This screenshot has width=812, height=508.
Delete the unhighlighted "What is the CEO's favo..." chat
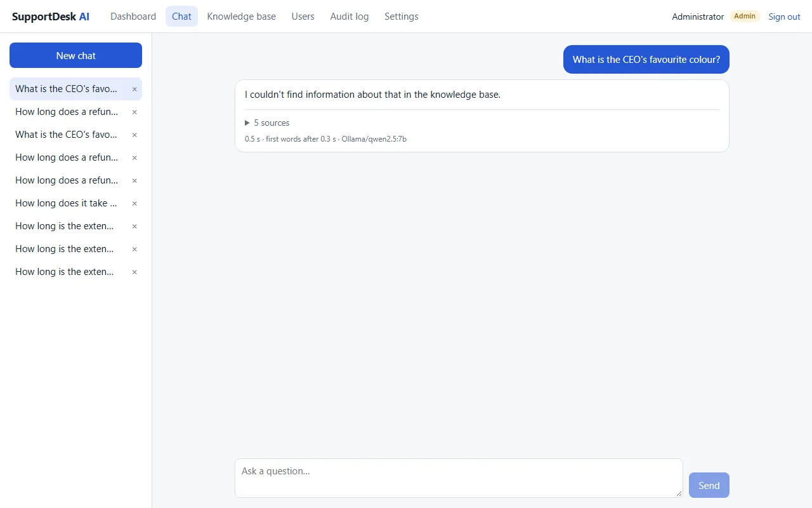coord(134,135)
